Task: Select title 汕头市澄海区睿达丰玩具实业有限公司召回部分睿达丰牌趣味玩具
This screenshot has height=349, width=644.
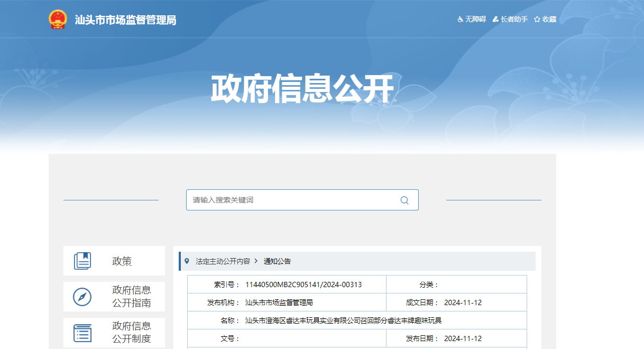Action: click(x=343, y=320)
